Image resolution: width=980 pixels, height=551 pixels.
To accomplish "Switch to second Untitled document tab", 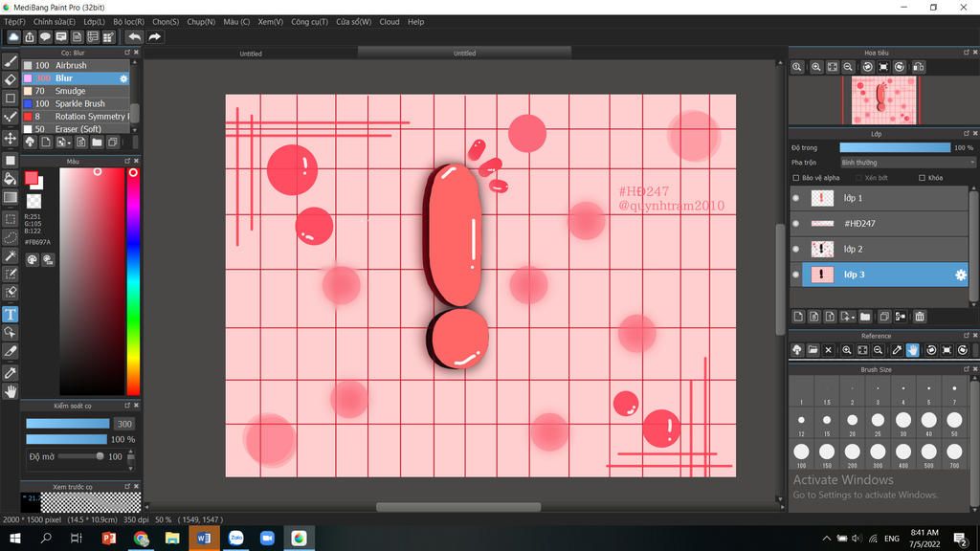I will point(464,54).
